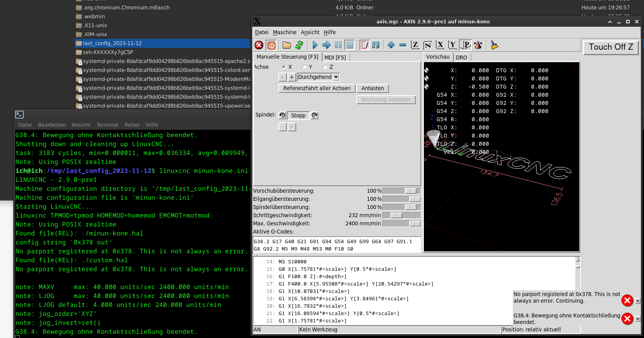Roll up the AXIS window title button
644x338 pixels.
point(610,22)
